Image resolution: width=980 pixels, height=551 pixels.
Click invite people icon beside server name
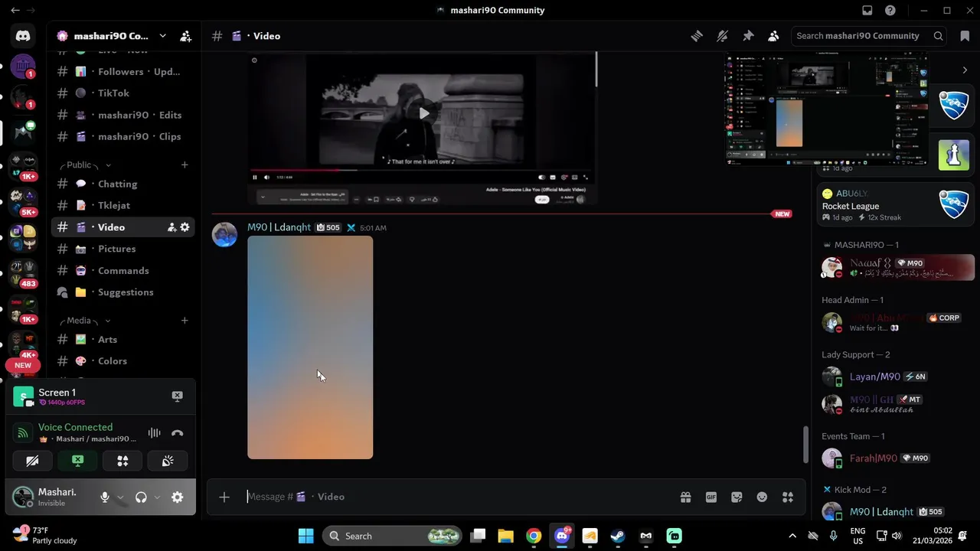186,36
